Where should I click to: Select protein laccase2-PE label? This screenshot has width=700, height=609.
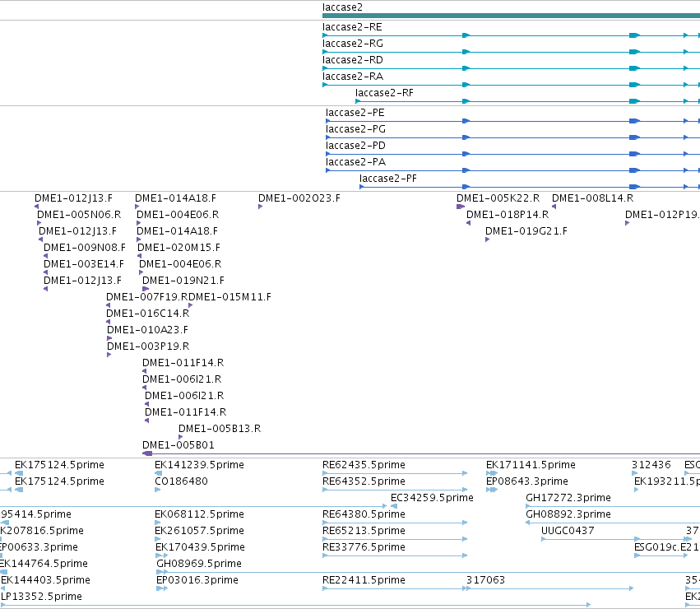tap(355, 113)
